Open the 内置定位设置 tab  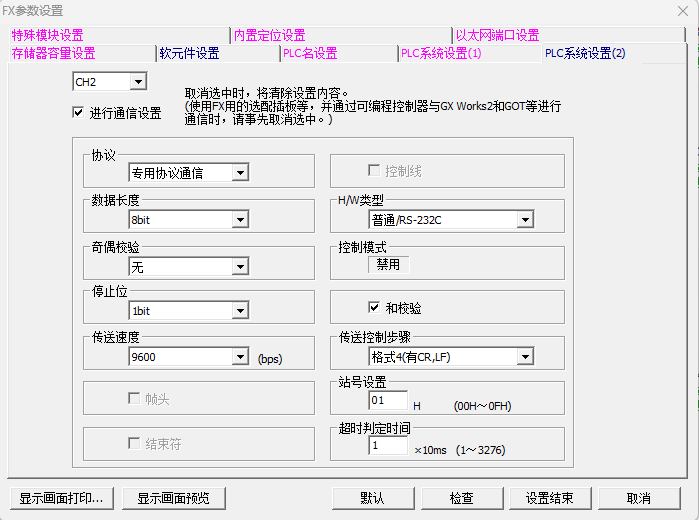point(270,36)
